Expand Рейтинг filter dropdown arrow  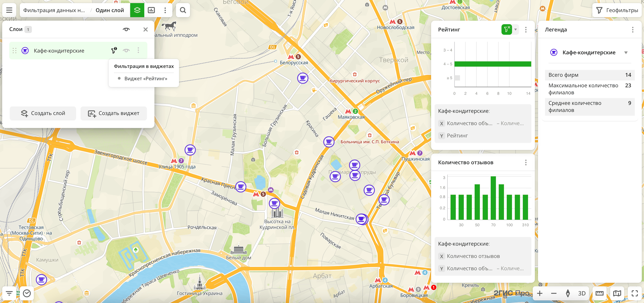(x=516, y=29)
